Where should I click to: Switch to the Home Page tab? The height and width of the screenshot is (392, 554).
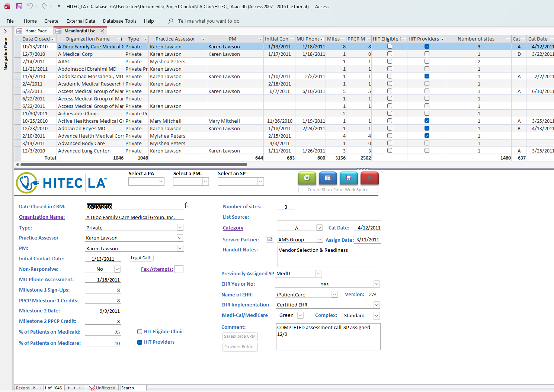[36, 31]
